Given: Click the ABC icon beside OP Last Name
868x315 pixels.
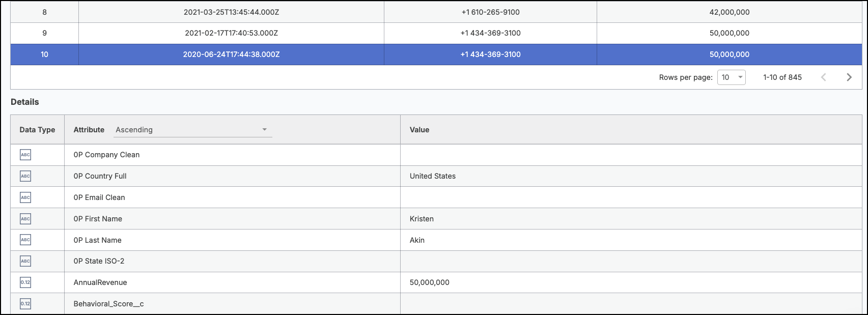Looking at the screenshot, I should point(25,240).
